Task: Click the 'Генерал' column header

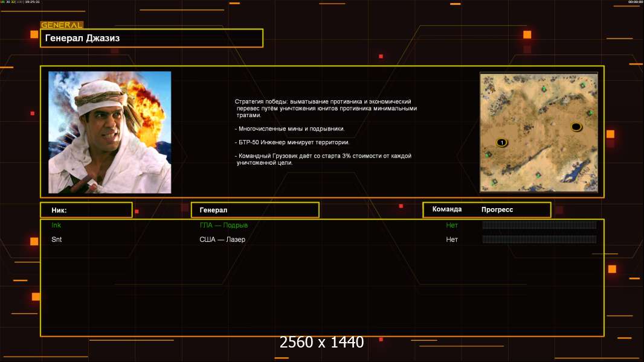Action: pyautogui.click(x=254, y=210)
